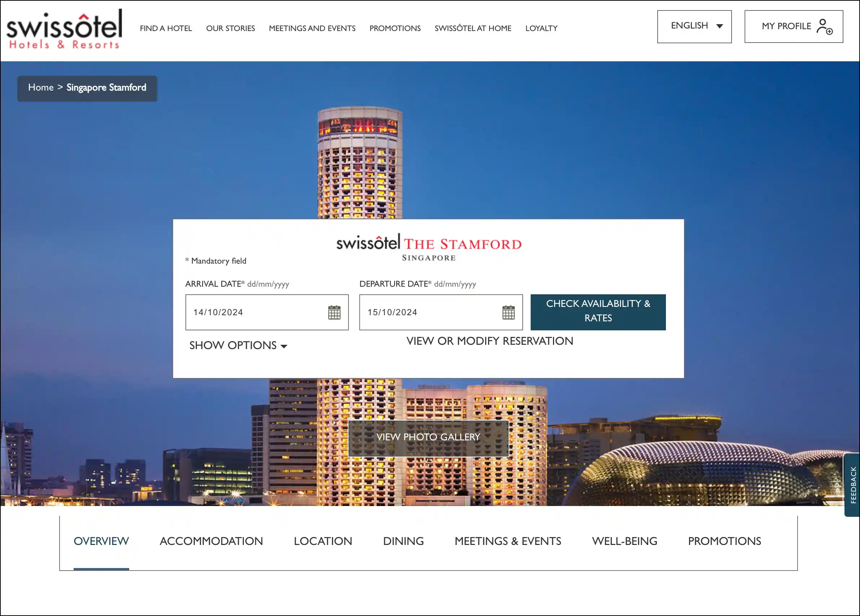
Task: Open My Profile button
Action: coord(794,26)
